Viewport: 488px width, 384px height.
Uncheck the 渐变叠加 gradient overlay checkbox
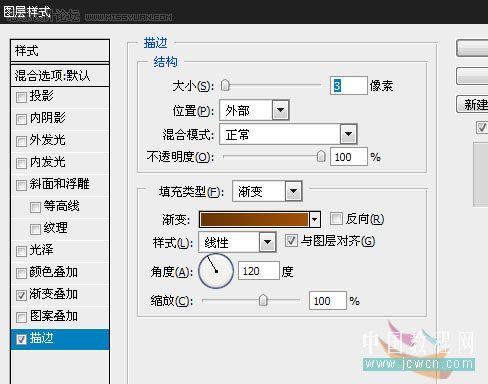pyautogui.click(x=21, y=295)
